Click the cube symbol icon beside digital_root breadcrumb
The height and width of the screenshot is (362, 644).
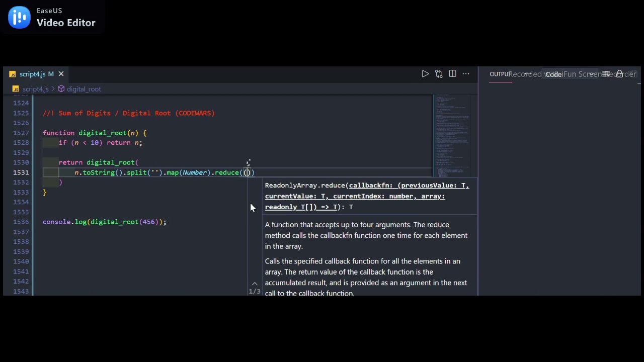click(61, 89)
